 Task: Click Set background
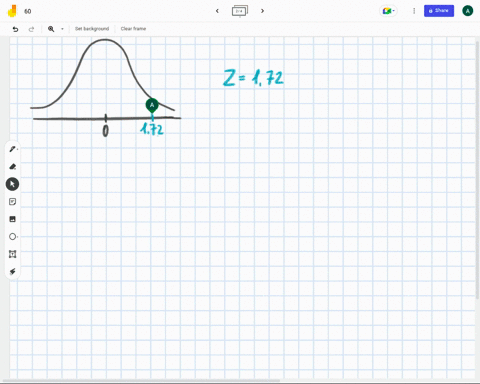[x=92, y=29]
